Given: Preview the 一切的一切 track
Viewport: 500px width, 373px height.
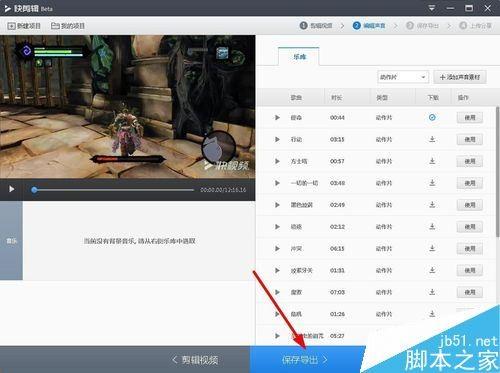Looking at the screenshot, I should click(x=277, y=183).
